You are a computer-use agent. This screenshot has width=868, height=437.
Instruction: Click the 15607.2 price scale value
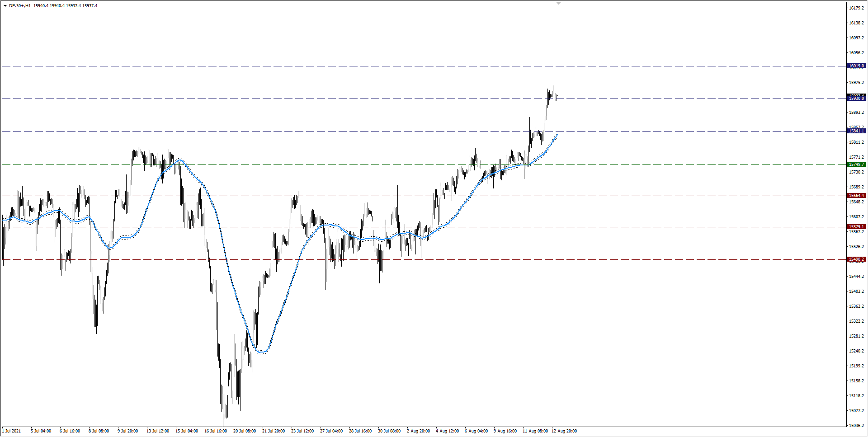point(856,217)
